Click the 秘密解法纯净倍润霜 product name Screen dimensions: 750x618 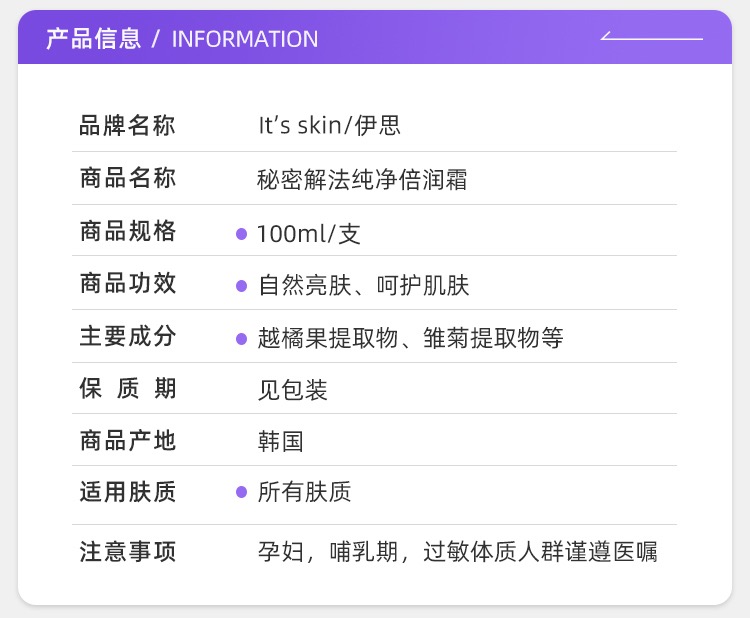pyautogui.click(x=362, y=180)
